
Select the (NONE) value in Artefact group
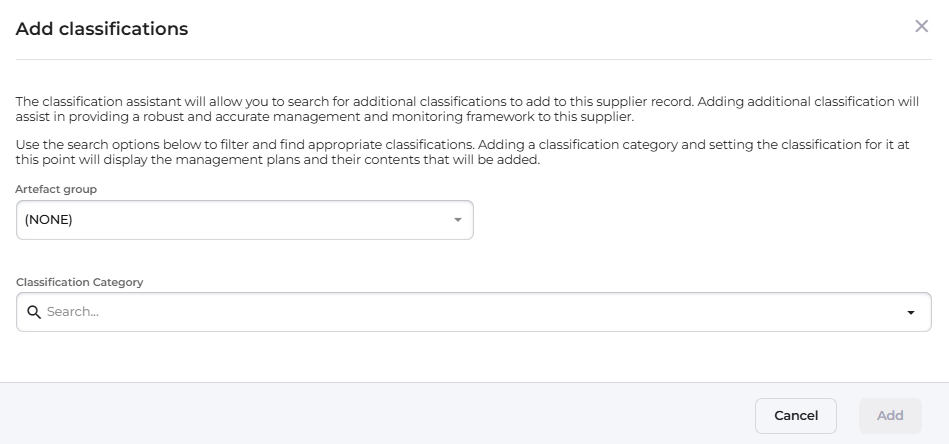(49, 220)
